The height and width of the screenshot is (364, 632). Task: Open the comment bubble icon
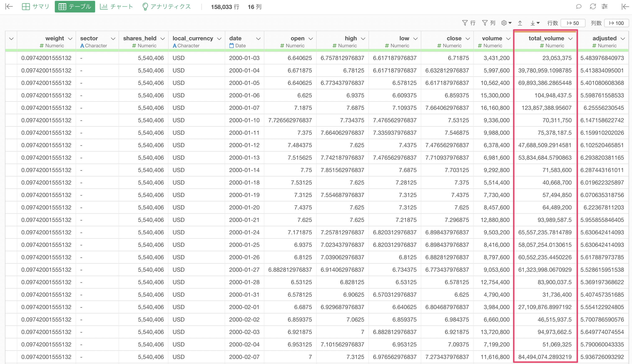[x=578, y=6]
